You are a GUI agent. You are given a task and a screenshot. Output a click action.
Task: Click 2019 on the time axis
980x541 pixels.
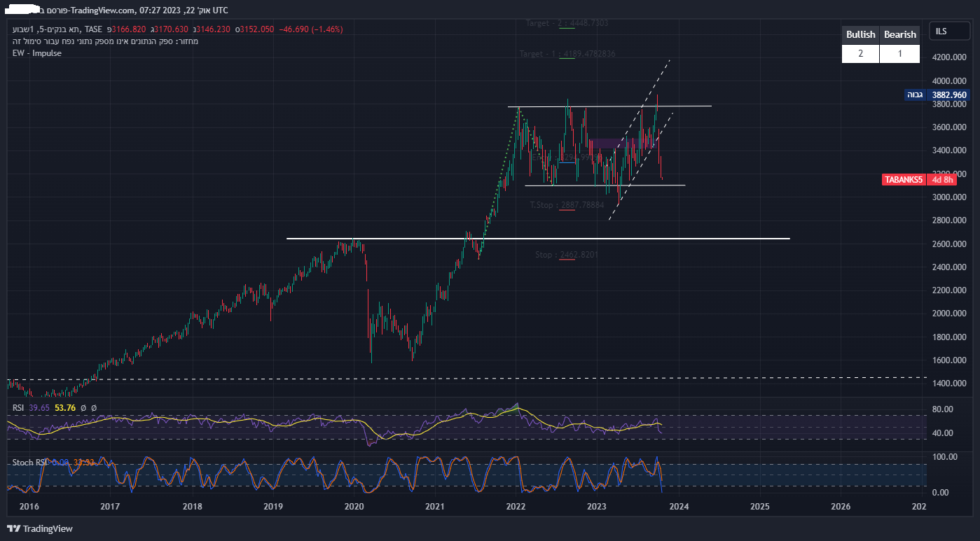[273, 506]
